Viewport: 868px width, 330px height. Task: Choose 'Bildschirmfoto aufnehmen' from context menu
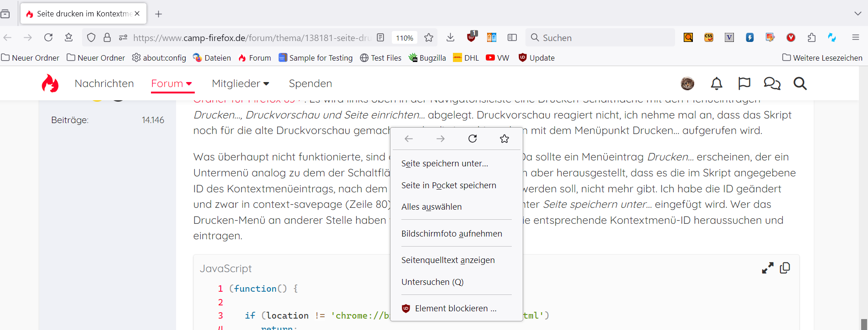pyautogui.click(x=452, y=234)
